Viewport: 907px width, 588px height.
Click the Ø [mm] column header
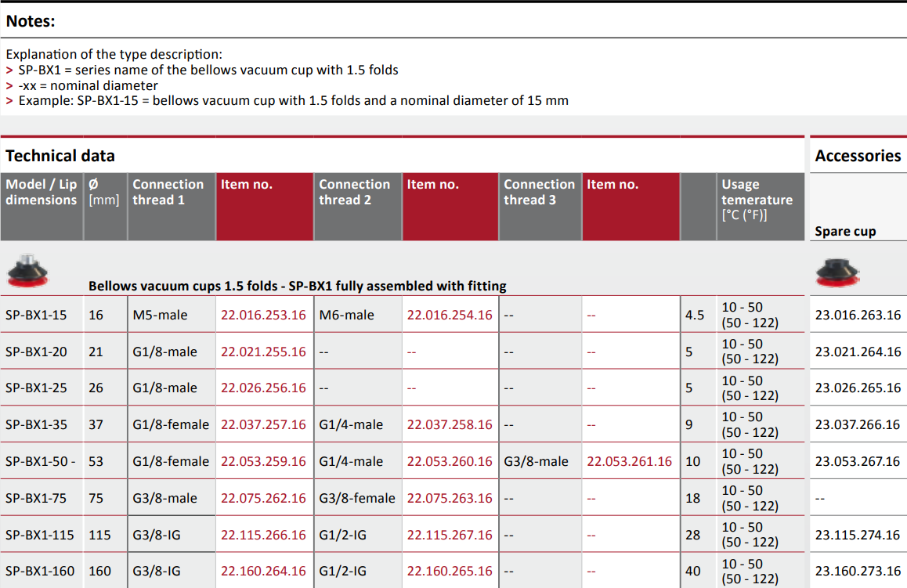(105, 207)
